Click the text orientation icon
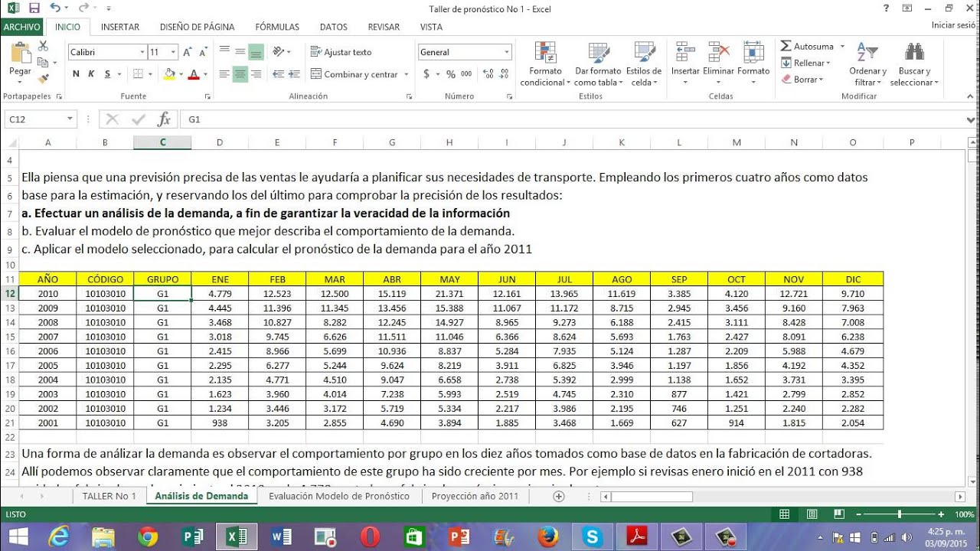Image resolution: width=980 pixels, height=551 pixels. [x=279, y=52]
